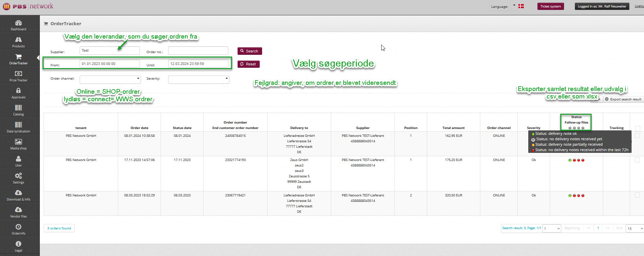
Task: Click Export search result button
Action: tap(623, 99)
